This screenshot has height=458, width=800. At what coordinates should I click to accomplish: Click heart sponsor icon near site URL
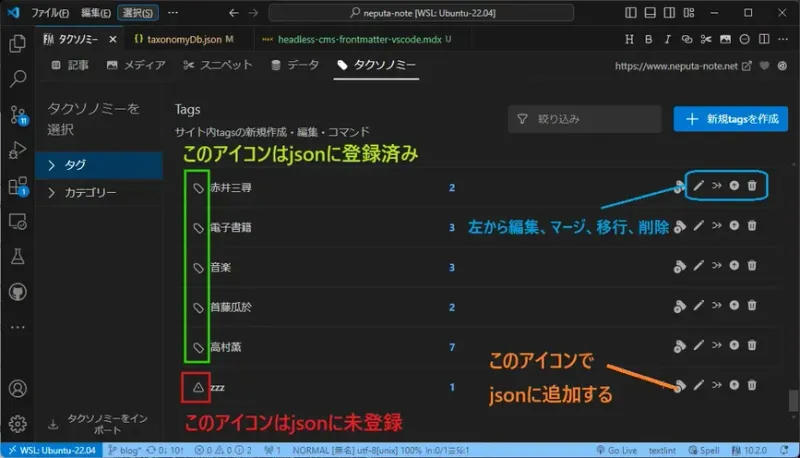pyautogui.click(x=764, y=66)
